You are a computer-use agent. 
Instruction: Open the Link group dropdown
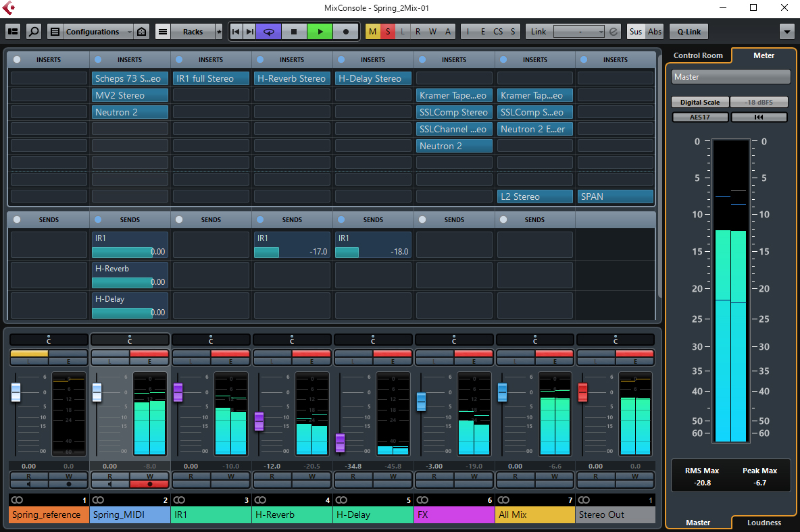[x=579, y=32]
